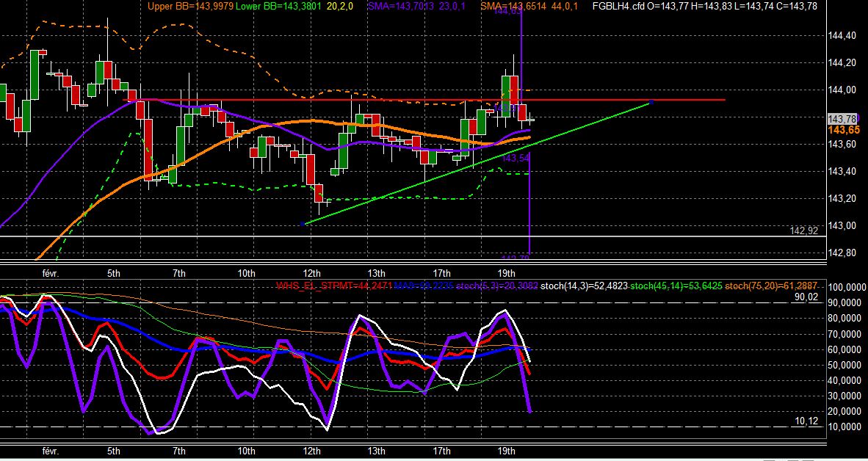
Task: Click the 144,20 price axis label
Action: coord(844,62)
